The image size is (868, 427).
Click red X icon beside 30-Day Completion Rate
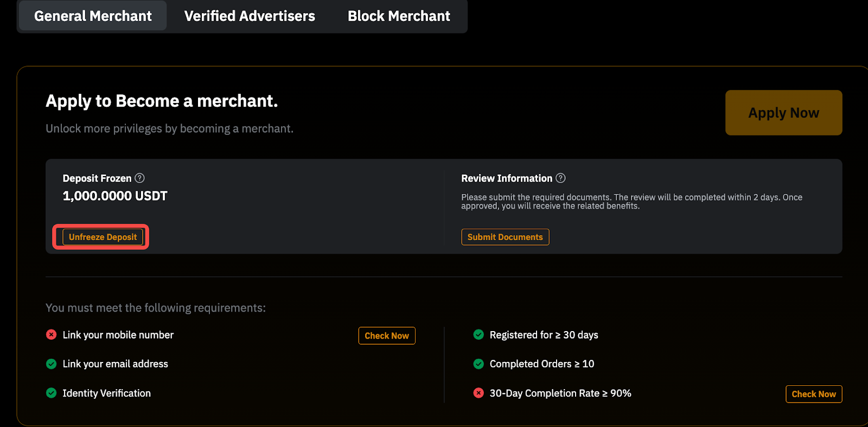point(478,393)
